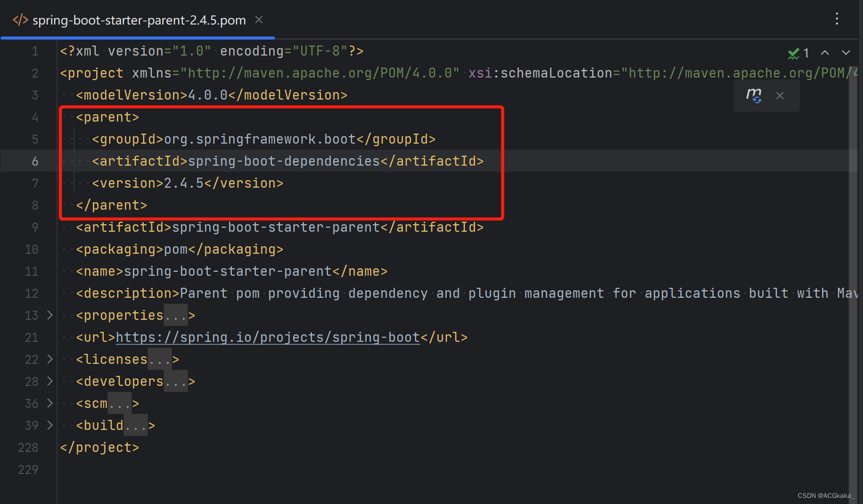Dismiss the Maven reload popup
Image resolution: width=863 pixels, height=504 pixels.
(x=780, y=96)
